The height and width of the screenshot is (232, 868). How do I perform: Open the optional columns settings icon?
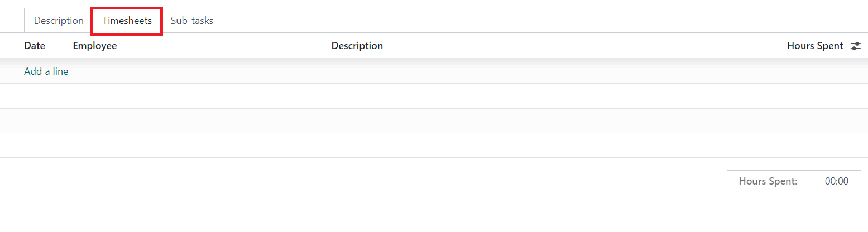point(855,46)
